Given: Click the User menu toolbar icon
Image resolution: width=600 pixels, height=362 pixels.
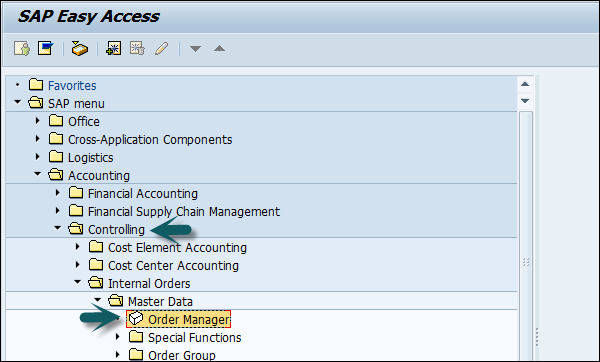Looking at the screenshot, I should coord(22,49).
